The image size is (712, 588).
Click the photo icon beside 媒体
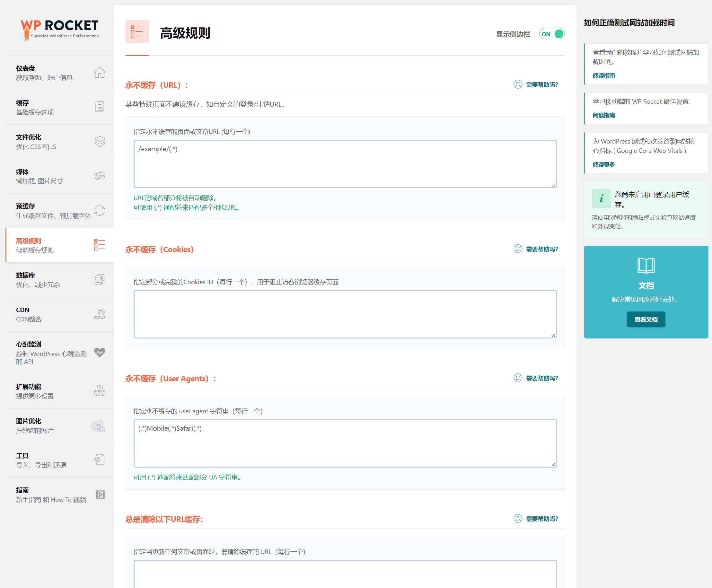click(x=100, y=176)
